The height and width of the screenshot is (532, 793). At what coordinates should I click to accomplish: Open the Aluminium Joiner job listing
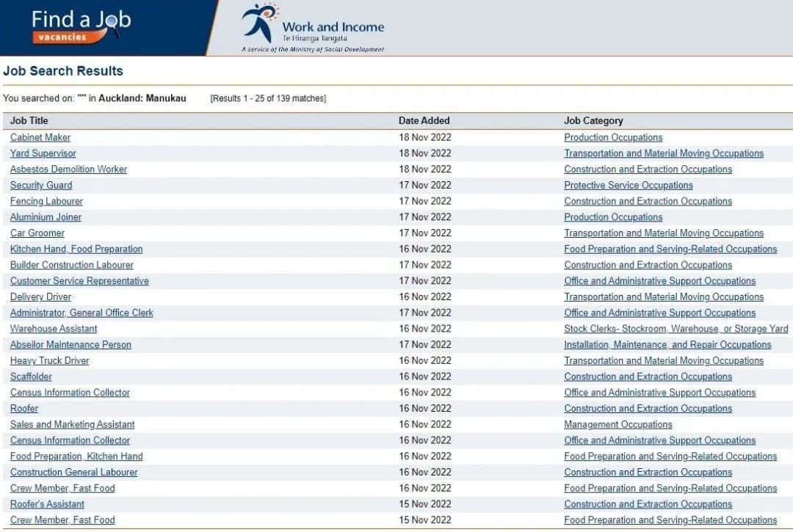coord(46,217)
